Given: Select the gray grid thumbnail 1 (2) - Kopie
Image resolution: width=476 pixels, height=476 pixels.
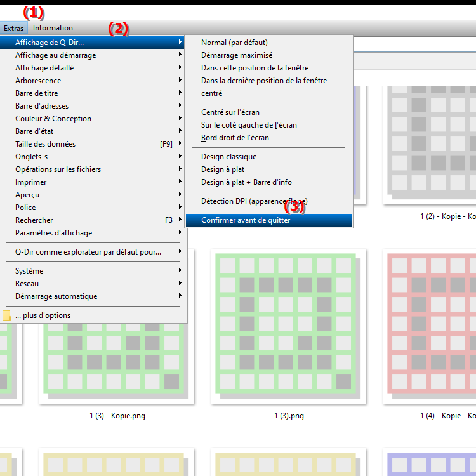Looking at the screenshot, I should pyautogui.click(x=430, y=145).
